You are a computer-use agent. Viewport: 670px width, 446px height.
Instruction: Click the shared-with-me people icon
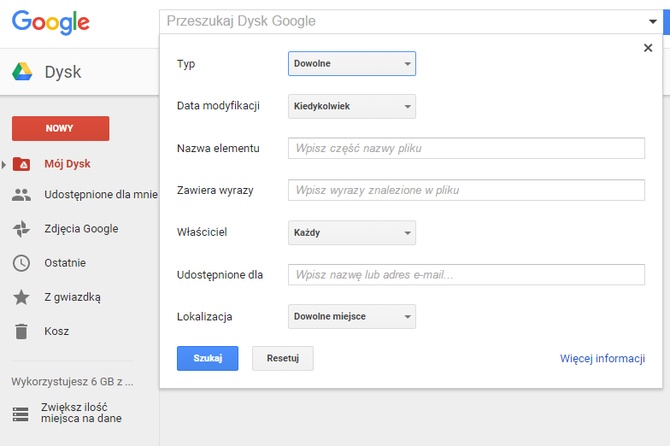pos(21,195)
